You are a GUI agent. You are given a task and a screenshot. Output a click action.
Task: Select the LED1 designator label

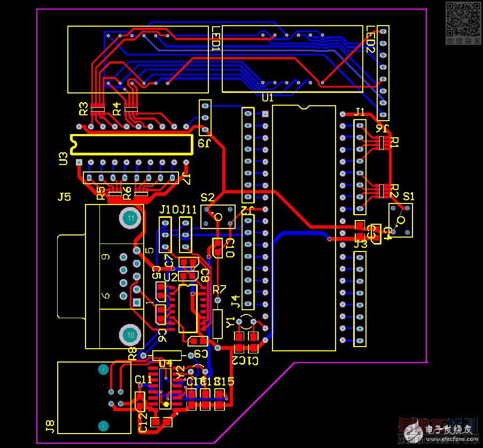pos(216,39)
